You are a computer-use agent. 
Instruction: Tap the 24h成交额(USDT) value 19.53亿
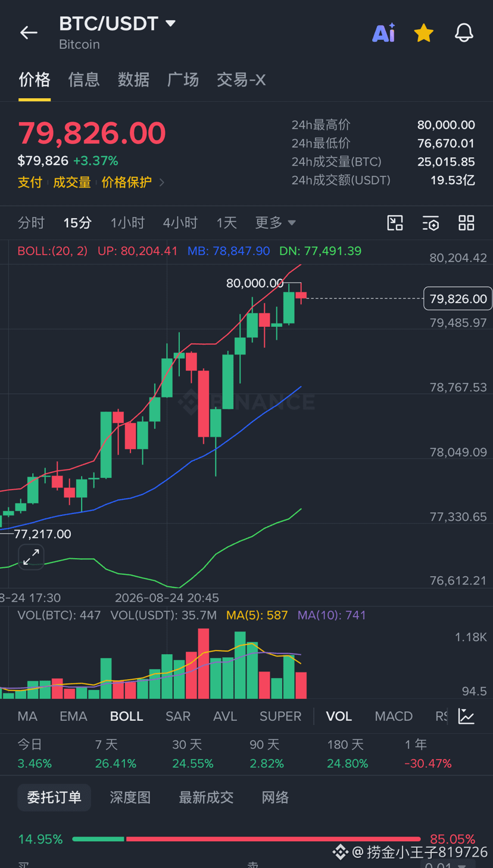coord(453,181)
